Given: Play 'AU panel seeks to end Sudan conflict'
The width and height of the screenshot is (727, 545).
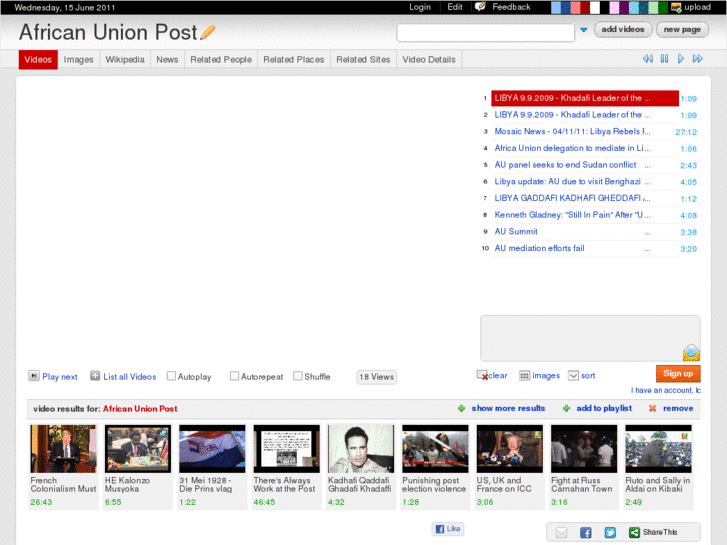Looking at the screenshot, I should pyautogui.click(x=565, y=165).
